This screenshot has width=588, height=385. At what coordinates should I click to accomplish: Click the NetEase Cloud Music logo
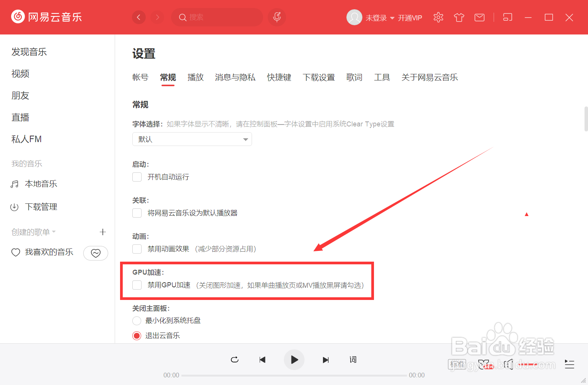[46, 17]
